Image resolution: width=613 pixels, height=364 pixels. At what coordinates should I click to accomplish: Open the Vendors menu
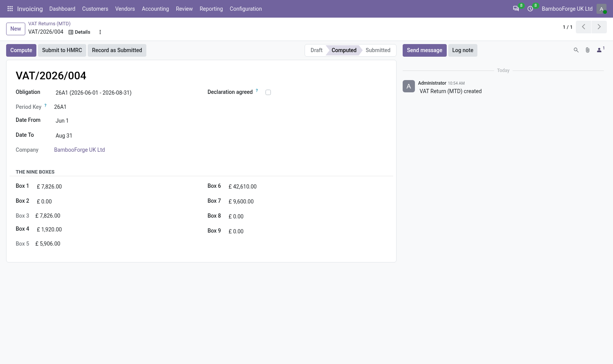125,9
